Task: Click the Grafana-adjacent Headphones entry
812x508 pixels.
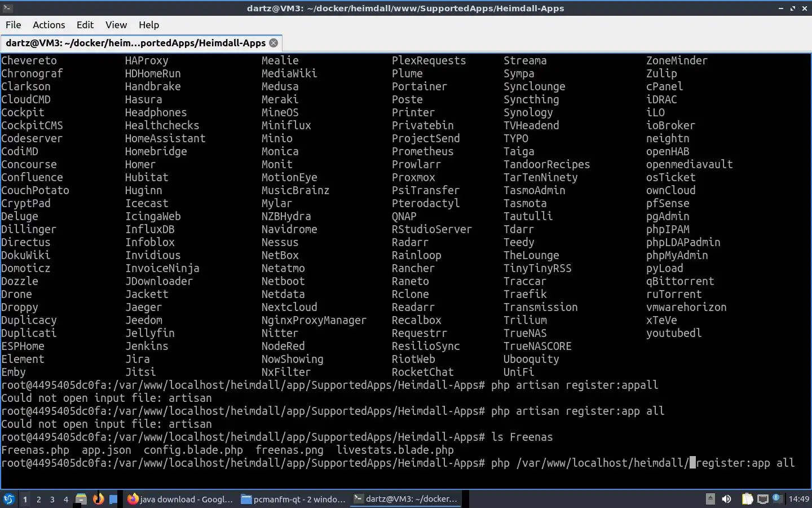Action: (156, 112)
